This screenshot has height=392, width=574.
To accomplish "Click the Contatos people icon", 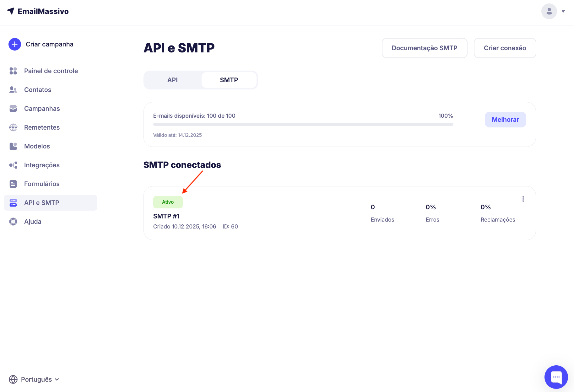I will tap(13, 90).
